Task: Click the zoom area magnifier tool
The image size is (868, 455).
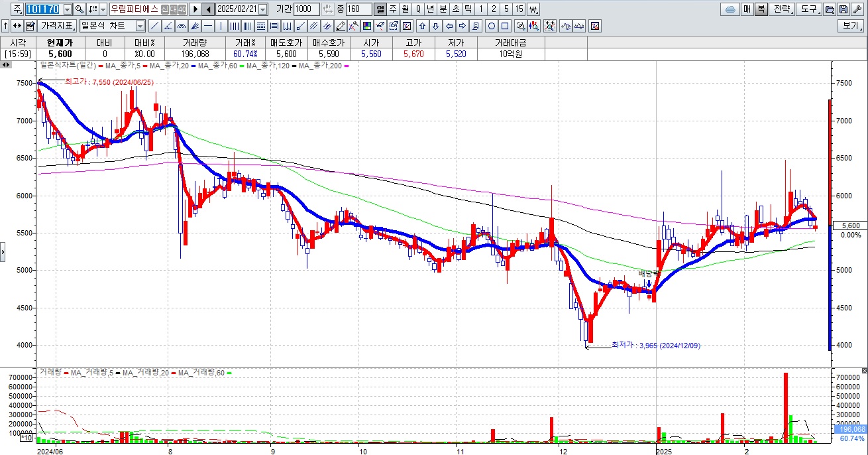Action: tap(520, 26)
